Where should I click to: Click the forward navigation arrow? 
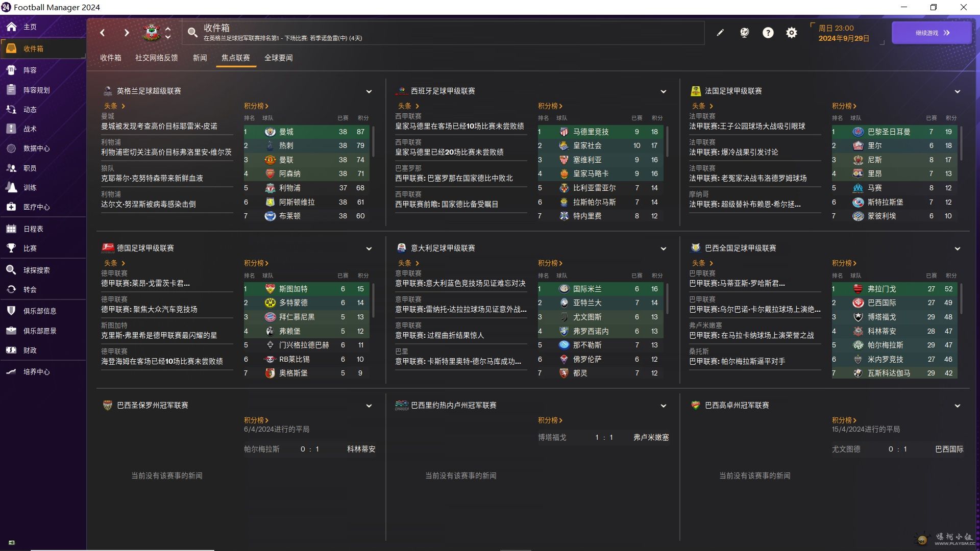(x=127, y=33)
